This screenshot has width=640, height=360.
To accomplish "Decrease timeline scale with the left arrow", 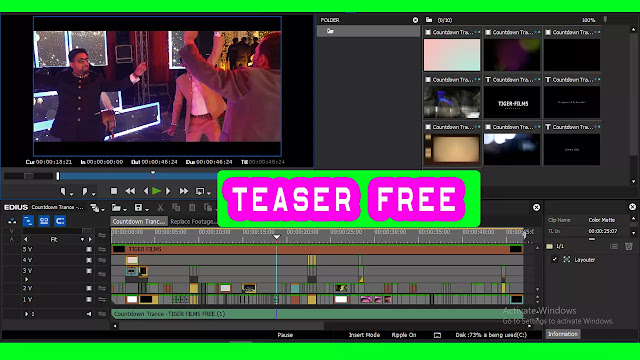I will 26,239.
